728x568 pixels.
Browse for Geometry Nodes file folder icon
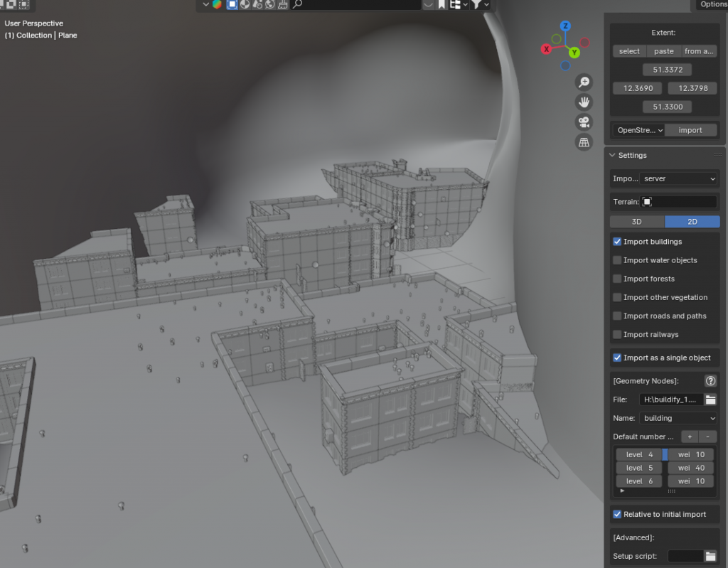[x=710, y=400]
